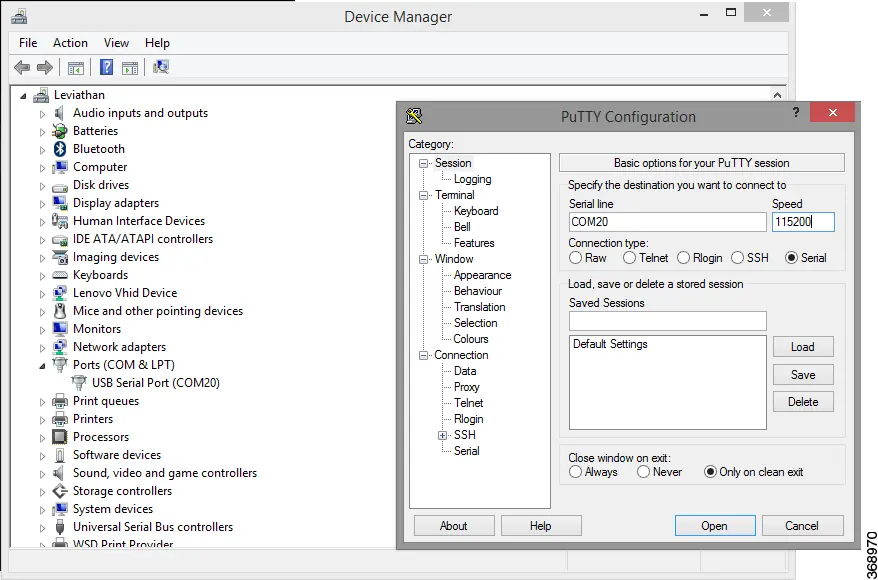Select the USB Serial Port (COM20) icon
878x580 pixels.
(79, 383)
